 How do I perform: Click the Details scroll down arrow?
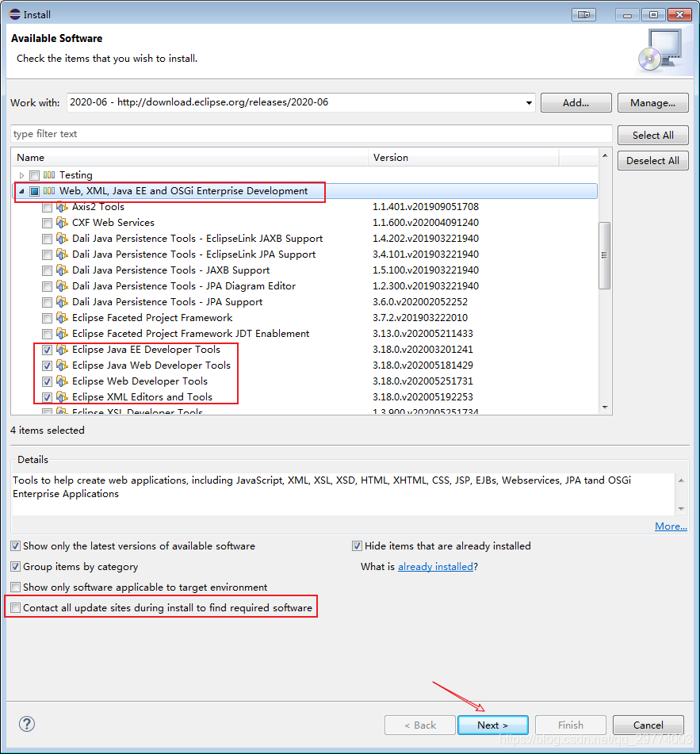tap(681, 509)
